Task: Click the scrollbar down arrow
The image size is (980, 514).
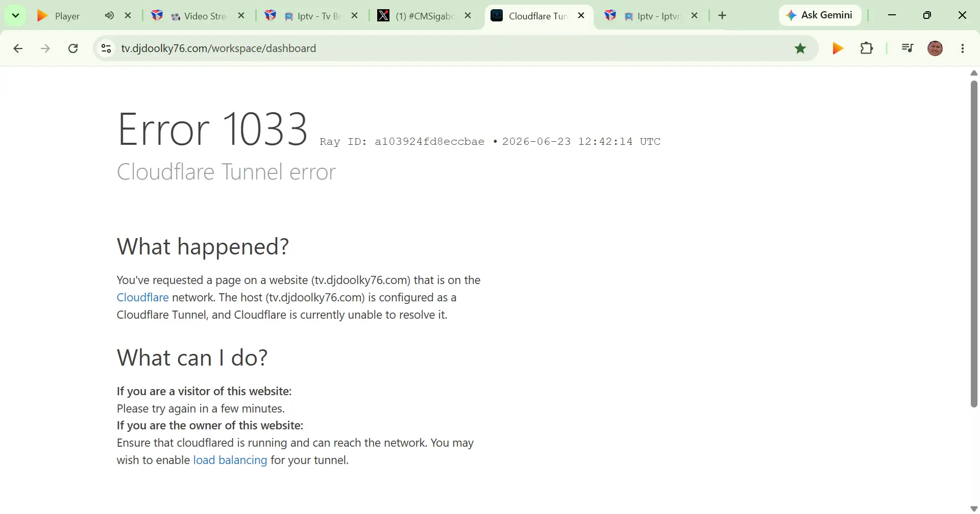Action: coord(974,509)
